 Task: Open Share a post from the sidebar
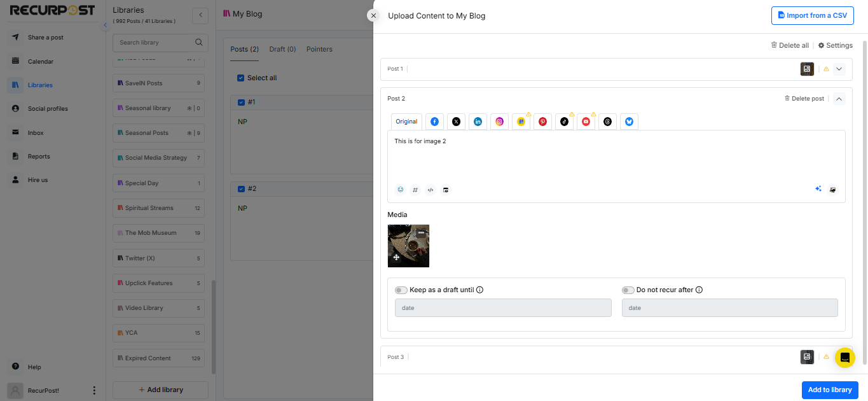(x=45, y=38)
